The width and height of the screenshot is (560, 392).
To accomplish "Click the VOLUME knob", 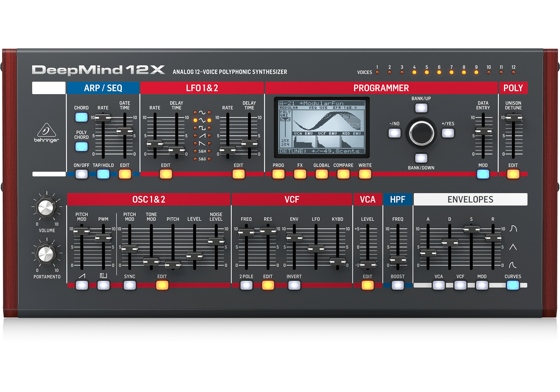I will tap(46, 207).
